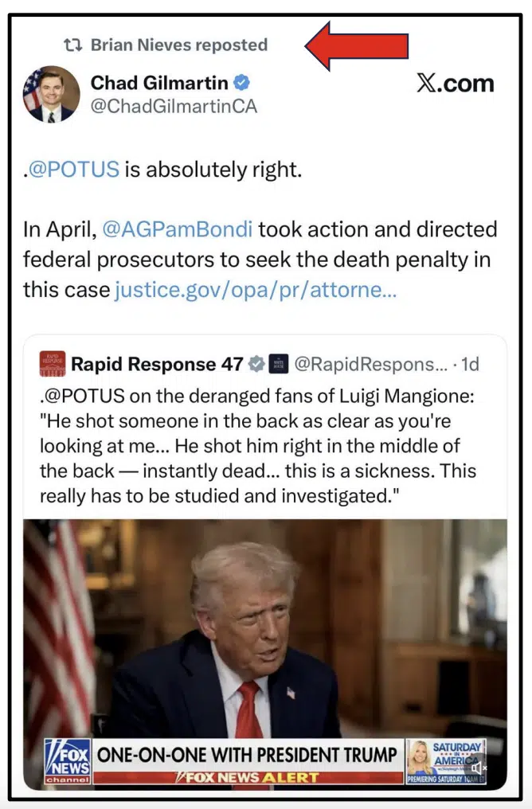Open the @RapidRespons... handle
Screen dimensions: 532x809
tap(370, 364)
